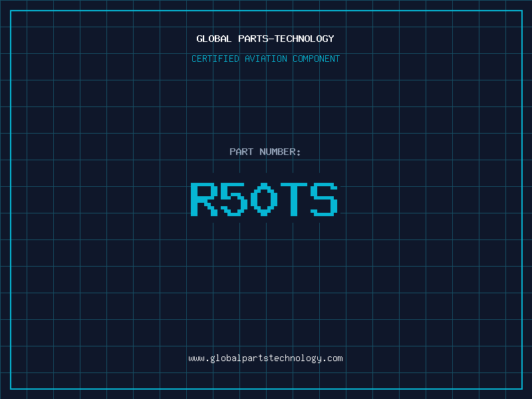Click the zero in the part number
The image size is (532, 399).
click(x=264, y=199)
